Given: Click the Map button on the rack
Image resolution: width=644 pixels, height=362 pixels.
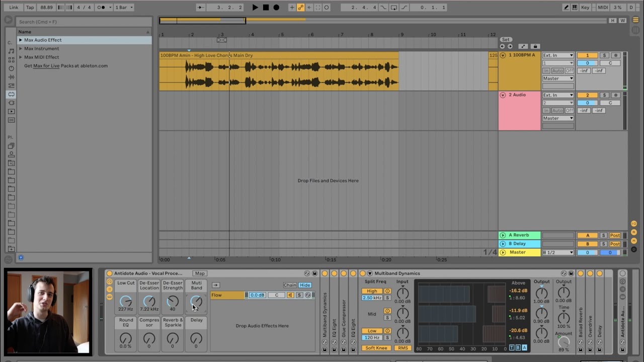Looking at the screenshot, I should pos(200,274).
